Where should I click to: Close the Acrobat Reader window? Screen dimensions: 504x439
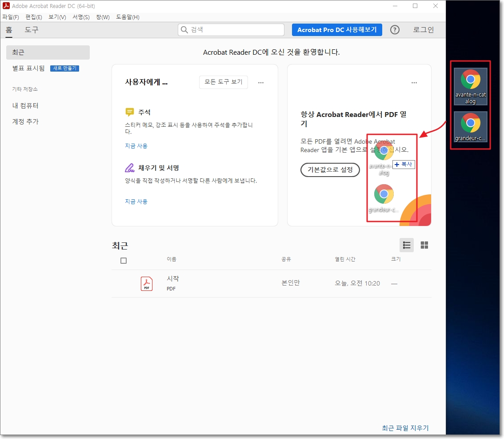(x=436, y=6)
